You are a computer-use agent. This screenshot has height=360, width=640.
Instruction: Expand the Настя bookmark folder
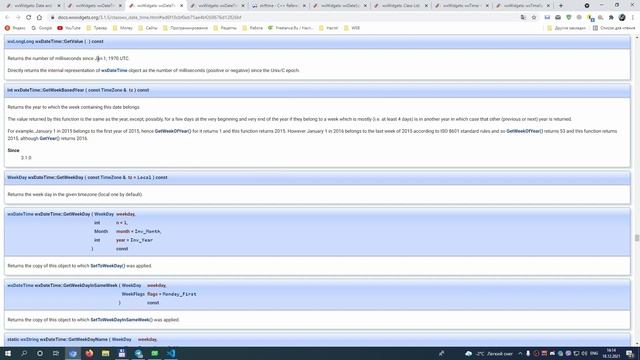tap(329, 28)
